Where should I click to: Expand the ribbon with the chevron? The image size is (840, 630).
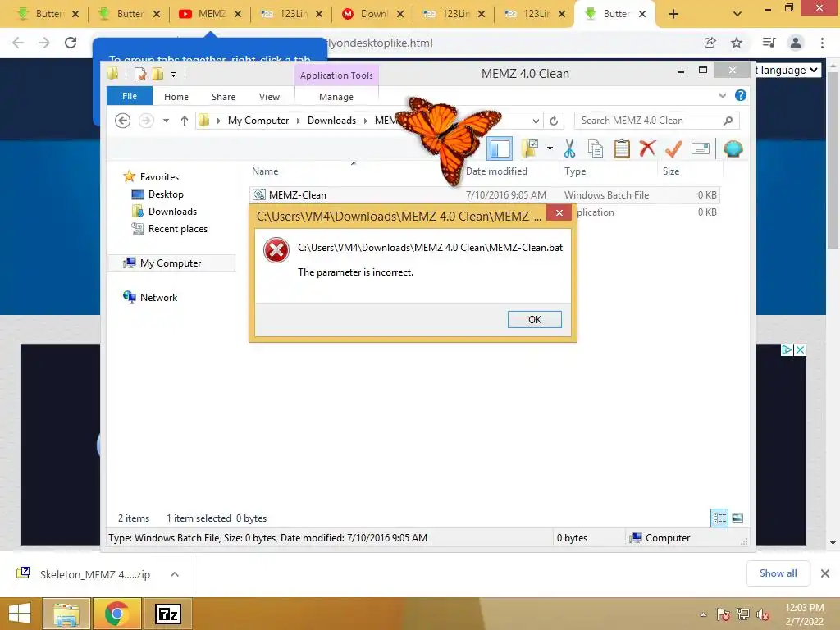point(722,96)
